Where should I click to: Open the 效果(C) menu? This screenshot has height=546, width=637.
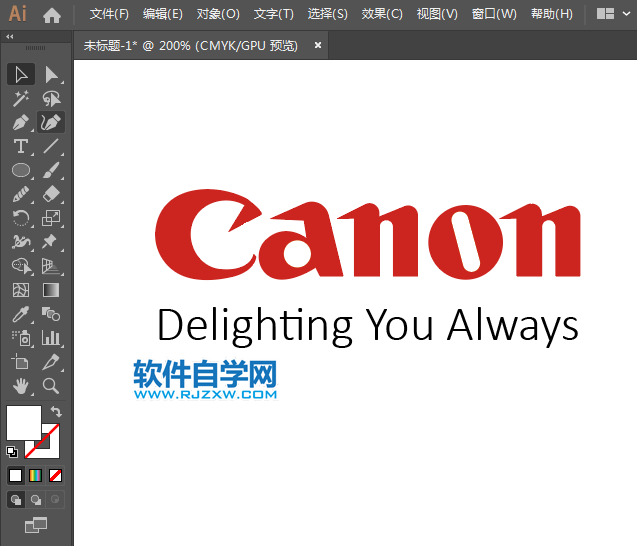coord(382,14)
